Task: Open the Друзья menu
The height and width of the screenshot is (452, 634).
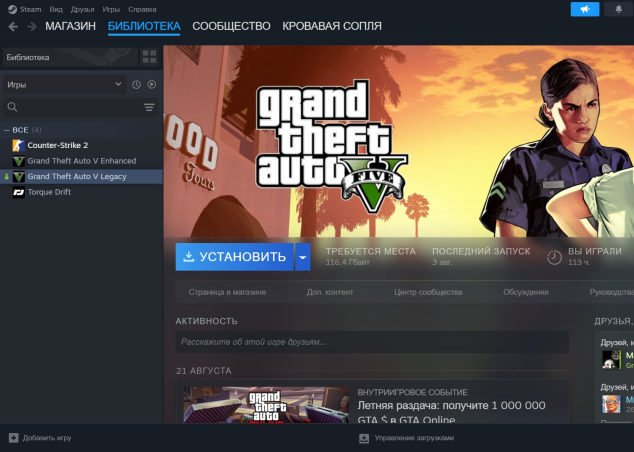Action: [82, 9]
